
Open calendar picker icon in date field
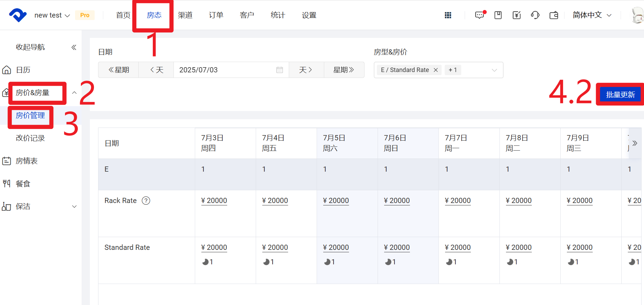(x=279, y=70)
